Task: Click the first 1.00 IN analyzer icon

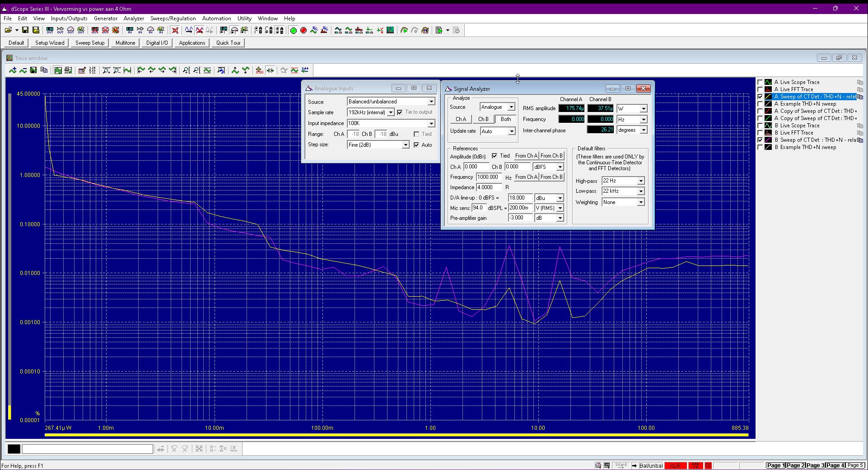Action: coord(130,30)
